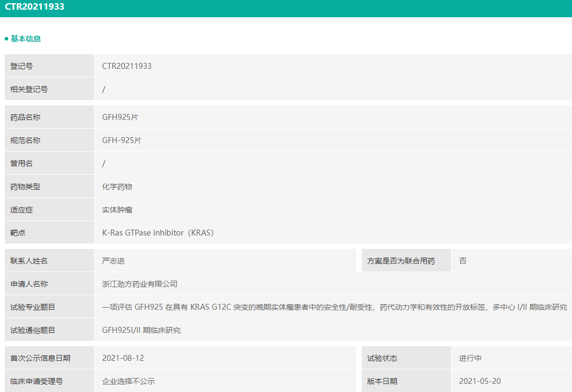Select the contact name 严志进
Viewport: 572px width, 392px height.
point(113,261)
